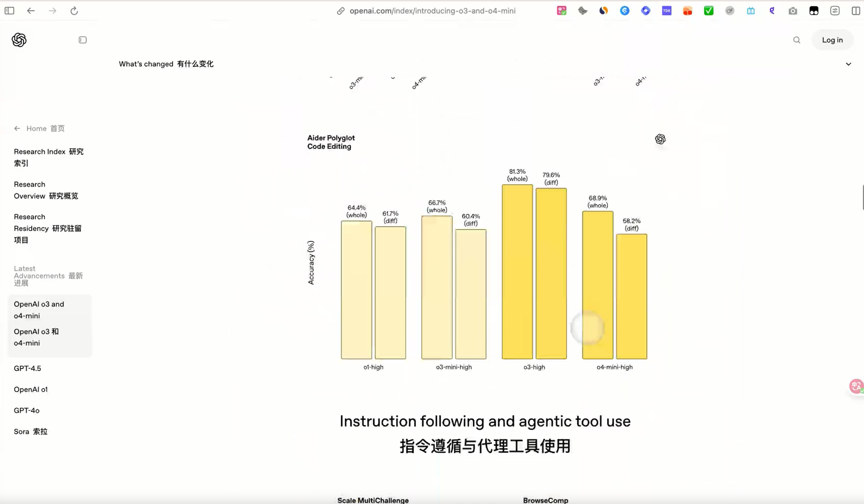The height and width of the screenshot is (504, 864).
Task: Focus the openai.com URL address field
Action: click(432, 11)
